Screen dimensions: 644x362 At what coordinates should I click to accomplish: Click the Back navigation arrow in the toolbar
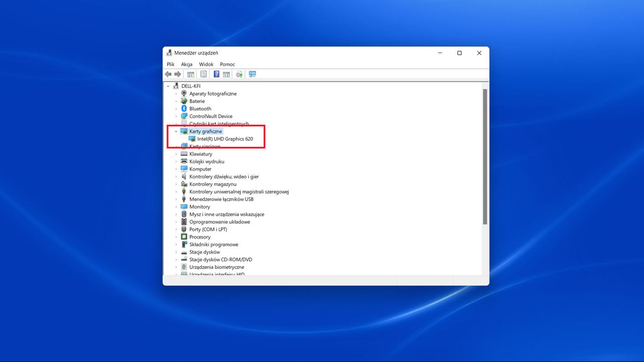coord(168,74)
